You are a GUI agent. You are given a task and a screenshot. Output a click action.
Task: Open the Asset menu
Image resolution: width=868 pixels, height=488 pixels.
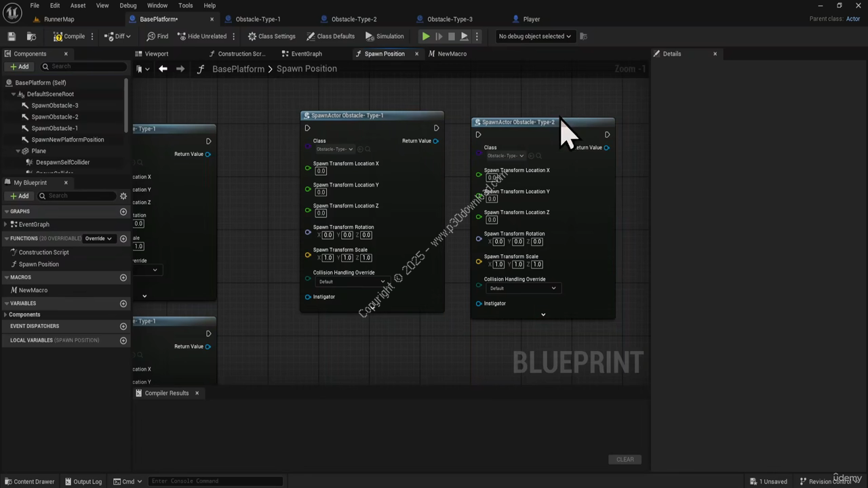click(x=78, y=5)
